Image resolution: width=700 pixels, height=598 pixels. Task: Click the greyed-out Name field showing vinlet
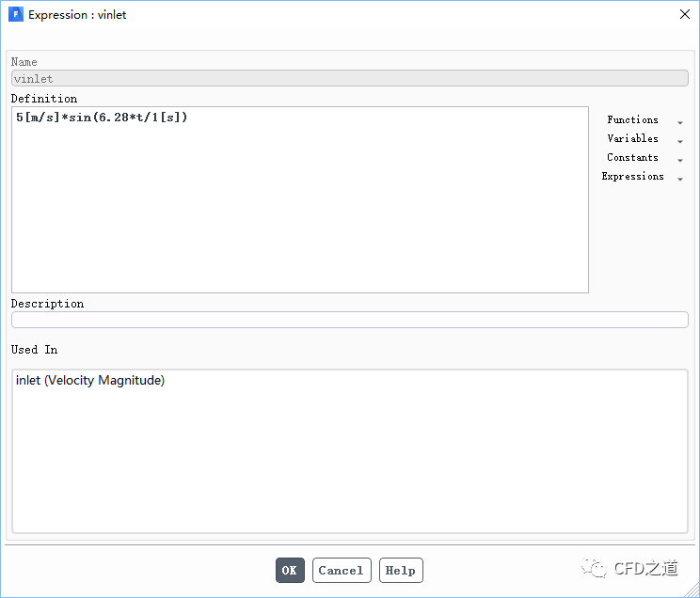point(349,79)
